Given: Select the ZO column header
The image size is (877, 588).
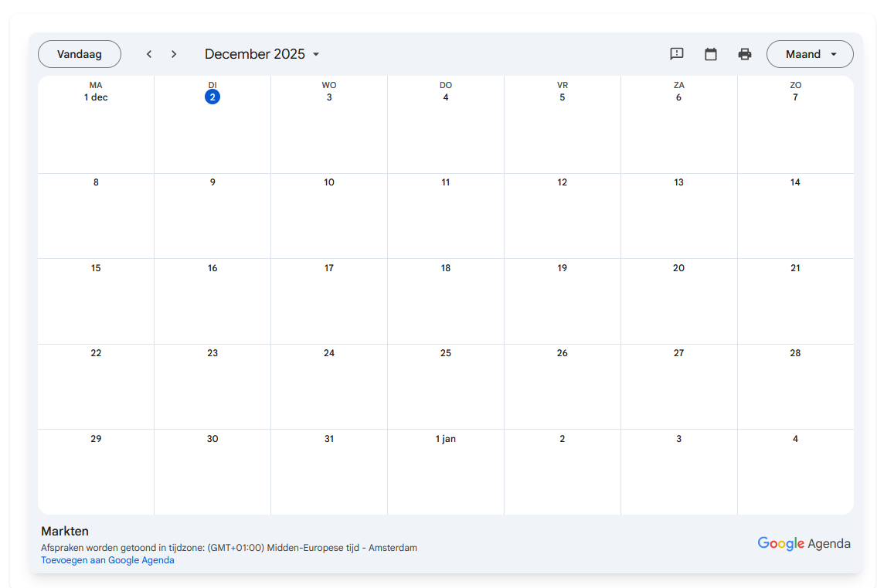Looking at the screenshot, I should pyautogui.click(x=795, y=85).
